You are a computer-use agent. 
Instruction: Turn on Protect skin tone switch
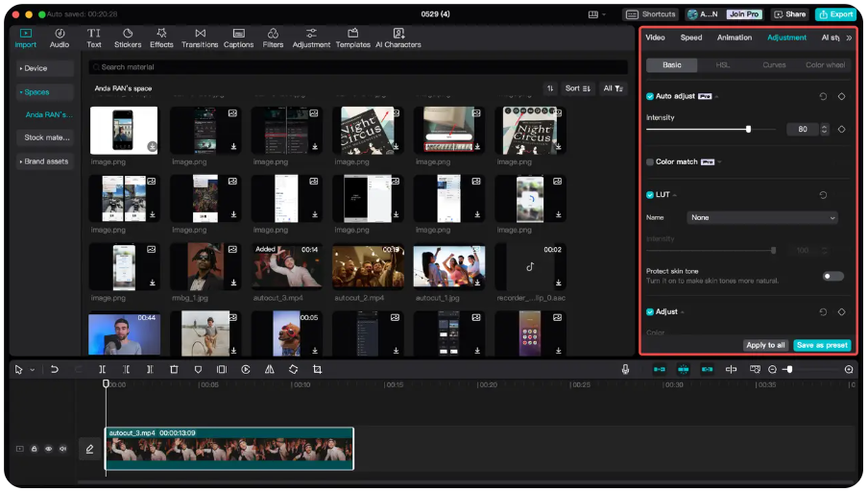pyautogui.click(x=832, y=276)
